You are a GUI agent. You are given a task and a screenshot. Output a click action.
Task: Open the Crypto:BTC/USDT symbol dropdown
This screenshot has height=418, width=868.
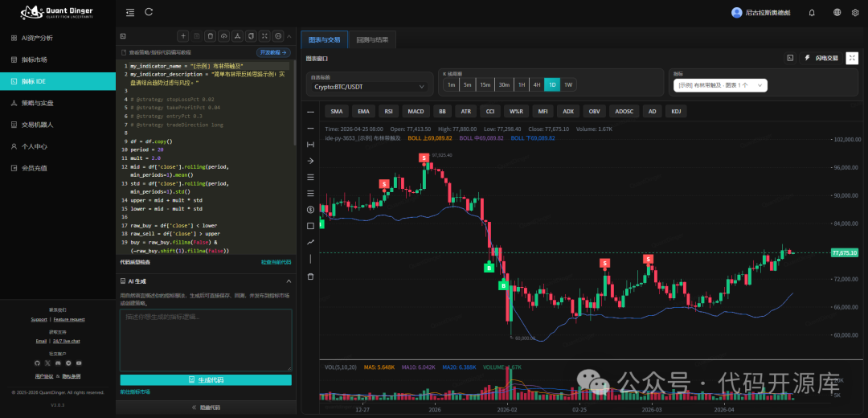click(370, 87)
